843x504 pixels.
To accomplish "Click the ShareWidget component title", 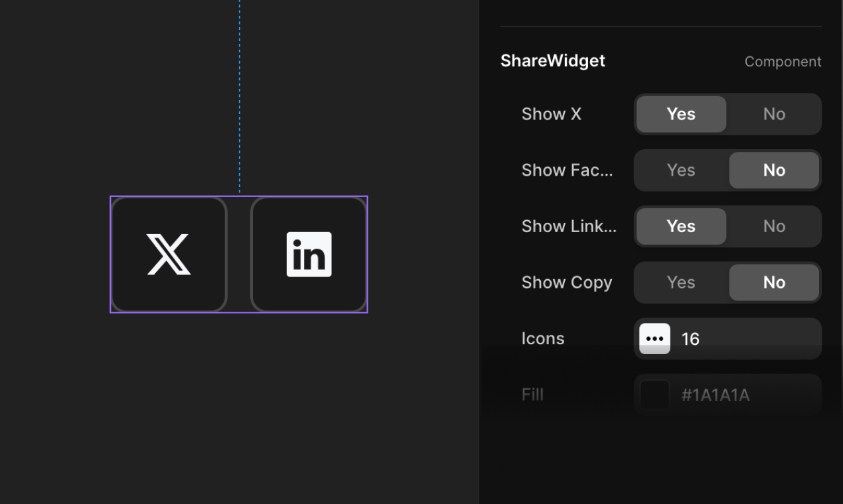I will (x=553, y=61).
